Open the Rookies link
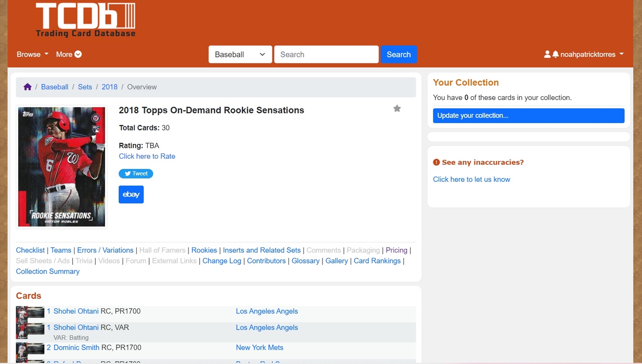The image size is (642, 364). click(204, 250)
